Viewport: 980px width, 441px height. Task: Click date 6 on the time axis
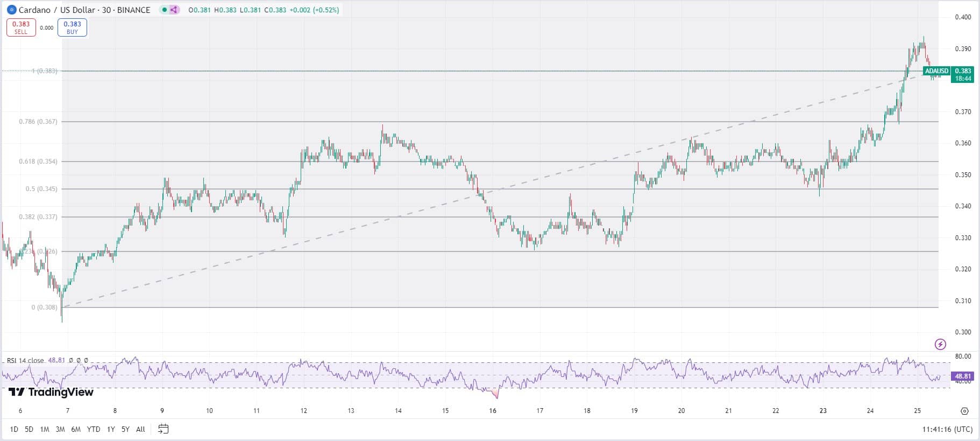20,411
